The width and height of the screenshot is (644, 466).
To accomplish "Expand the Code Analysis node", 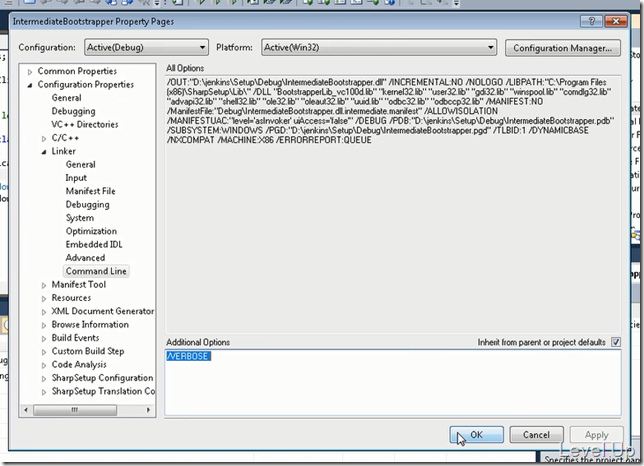I will click(44, 365).
